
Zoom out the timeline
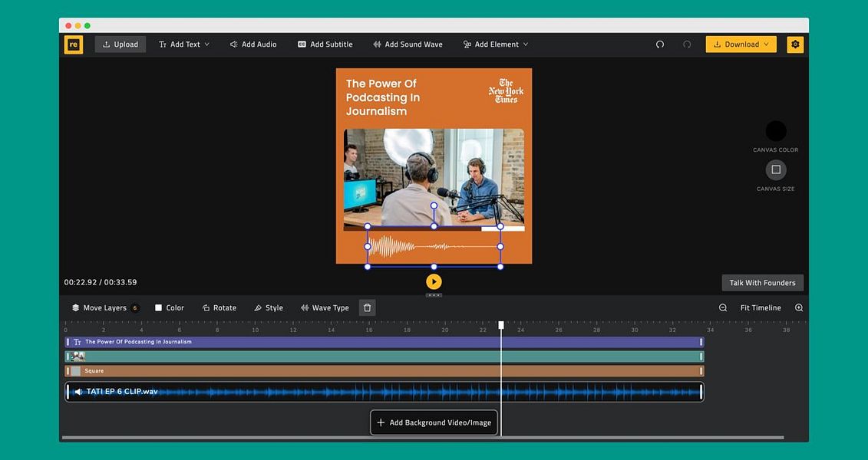coord(723,308)
